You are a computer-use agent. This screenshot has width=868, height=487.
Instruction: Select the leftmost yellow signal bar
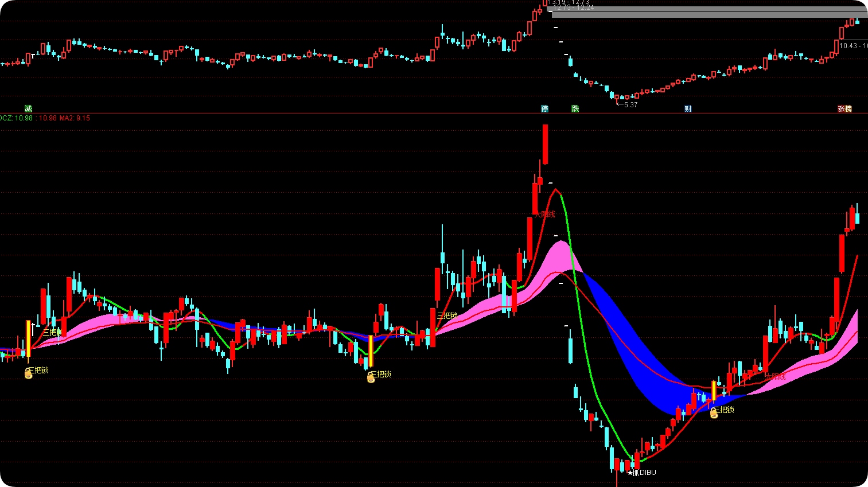point(28,338)
